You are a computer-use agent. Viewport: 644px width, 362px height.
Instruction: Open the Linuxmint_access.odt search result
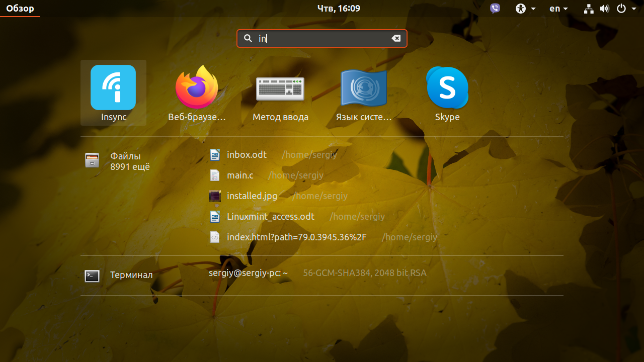271,217
